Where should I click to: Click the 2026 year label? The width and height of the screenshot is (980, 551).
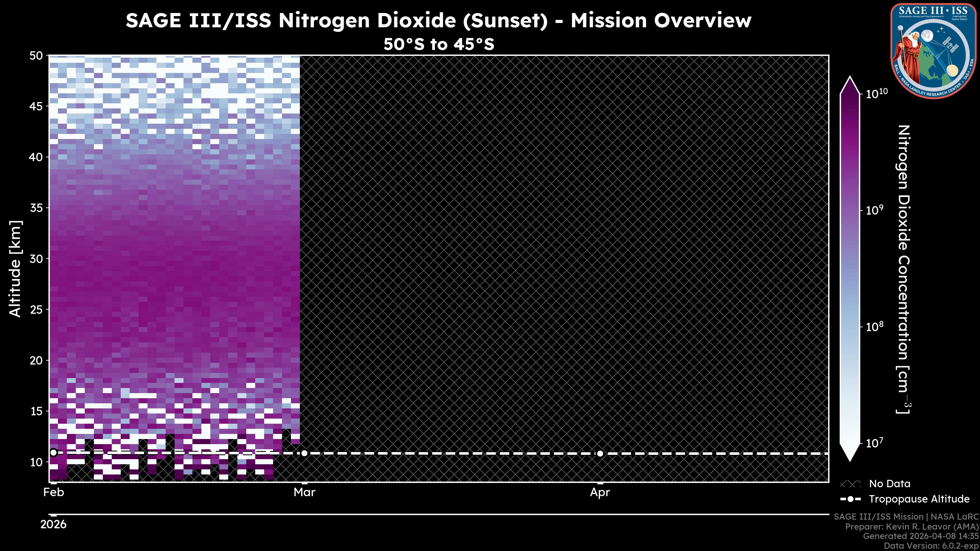53,524
